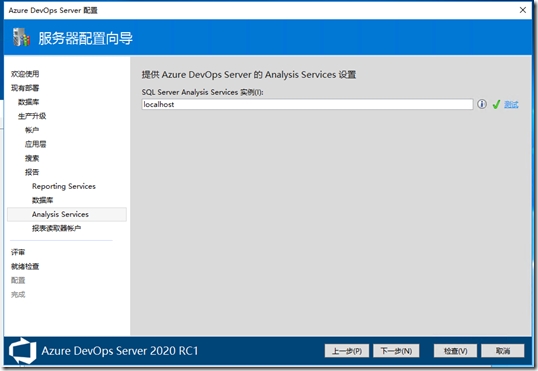Click the Analysis Services settings heading
538x371 pixels.
[x=249, y=74]
